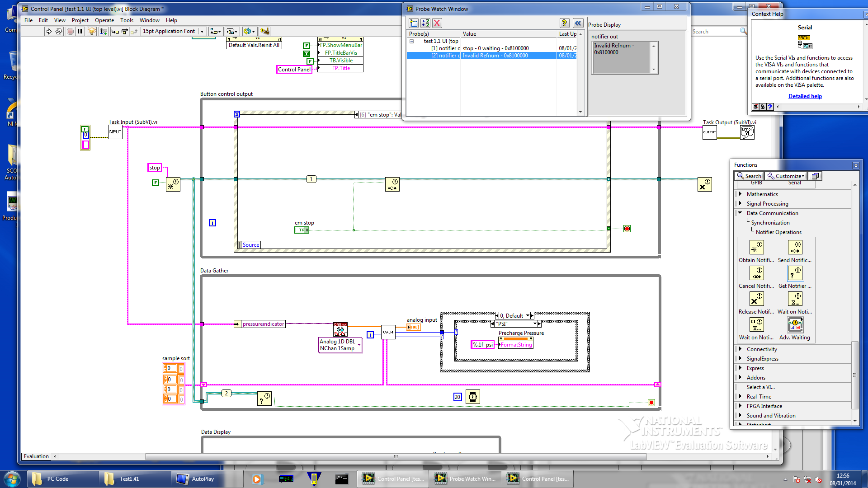The height and width of the screenshot is (488, 868).
Task: Open AutoPlay from the taskbar
Action: [207, 479]
